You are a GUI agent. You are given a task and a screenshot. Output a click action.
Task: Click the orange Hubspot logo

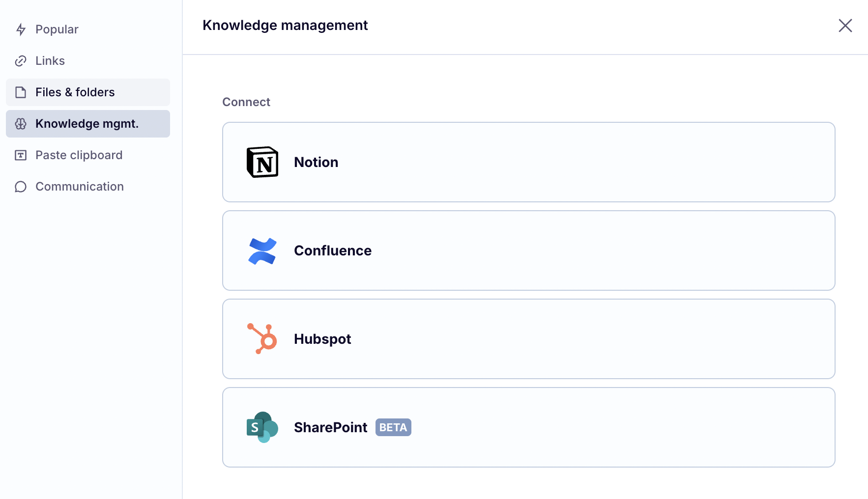pyautogui.click(x=262, y=339)
